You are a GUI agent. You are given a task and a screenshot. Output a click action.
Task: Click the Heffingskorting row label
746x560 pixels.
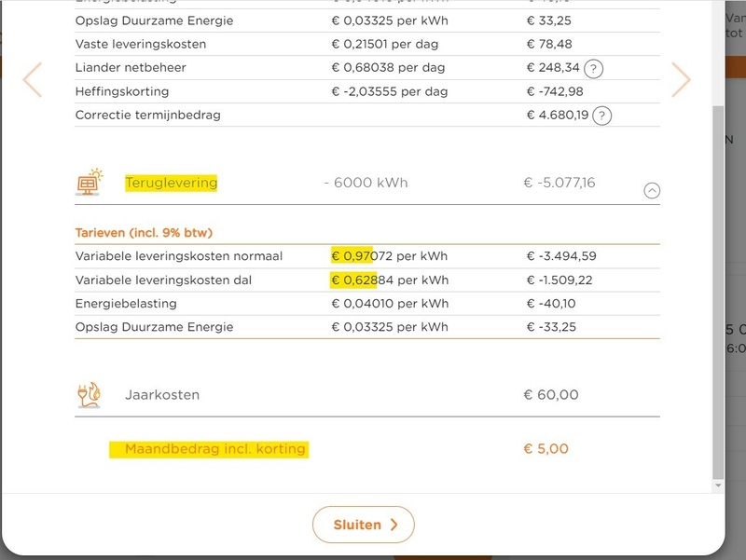(122, 91)
